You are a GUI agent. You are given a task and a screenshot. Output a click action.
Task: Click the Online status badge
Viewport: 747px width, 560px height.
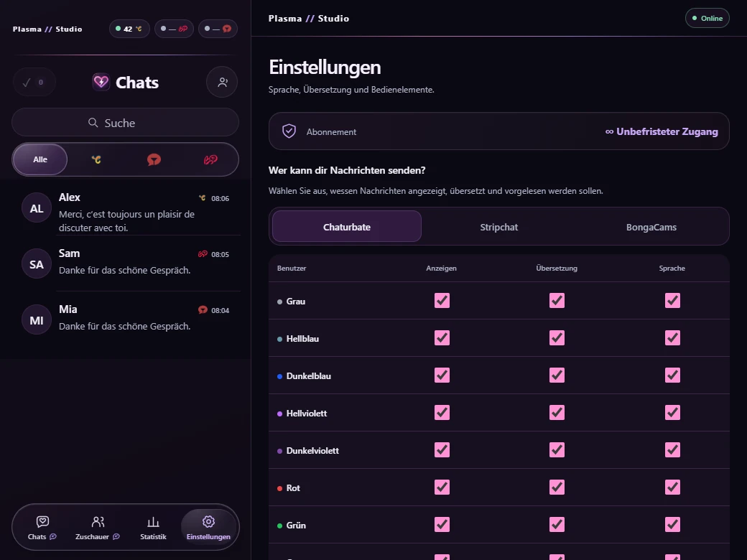point(707,18)
